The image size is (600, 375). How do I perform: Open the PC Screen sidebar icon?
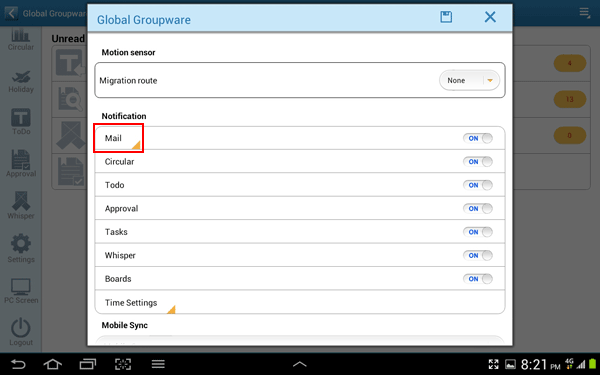tap(21, 291)
